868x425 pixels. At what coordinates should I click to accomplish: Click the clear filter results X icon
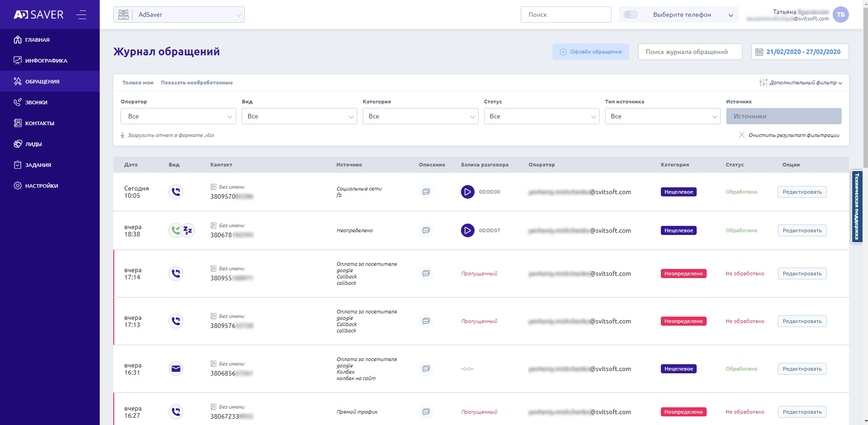[742, 135]
